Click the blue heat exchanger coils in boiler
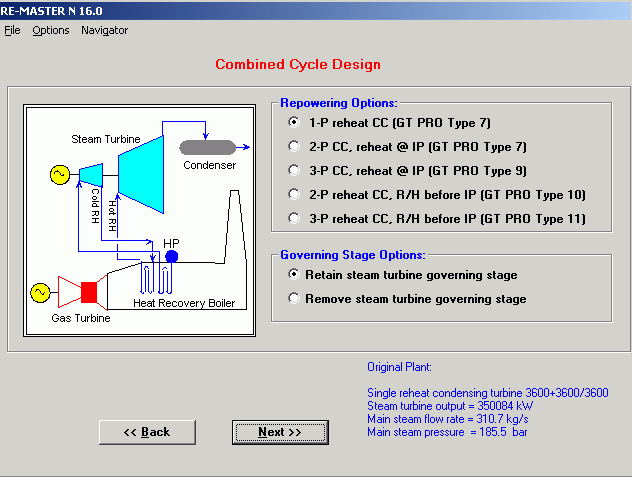Screen dimensions: 632x477 click(156, 279)
